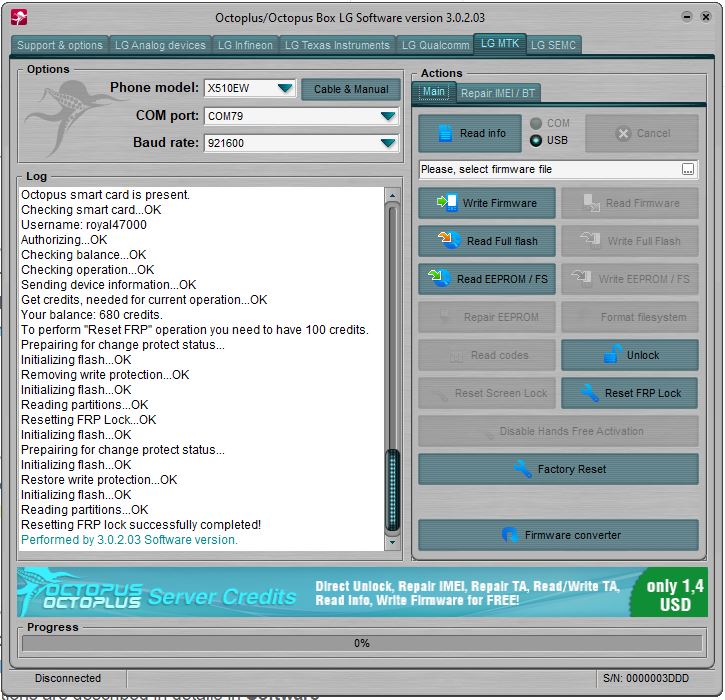Expand the Phone model dropdown
Screen dimensions: 725x700
285,89
